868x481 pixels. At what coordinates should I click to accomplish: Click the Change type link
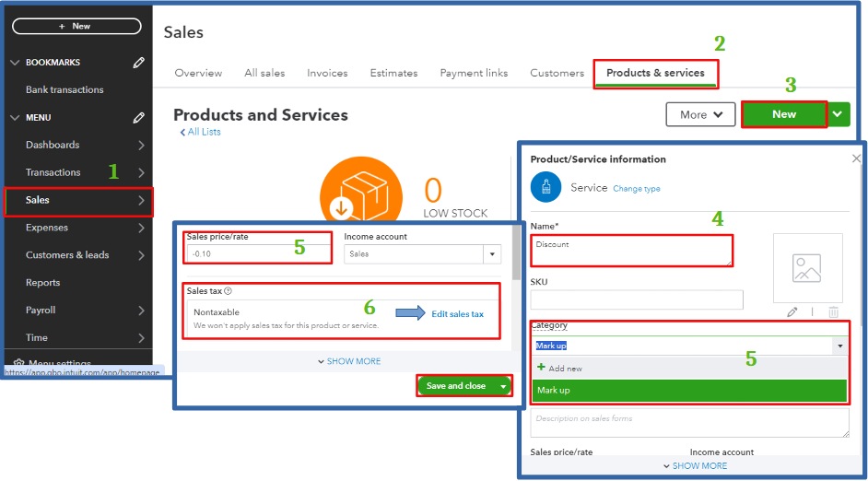coord(637,189)
